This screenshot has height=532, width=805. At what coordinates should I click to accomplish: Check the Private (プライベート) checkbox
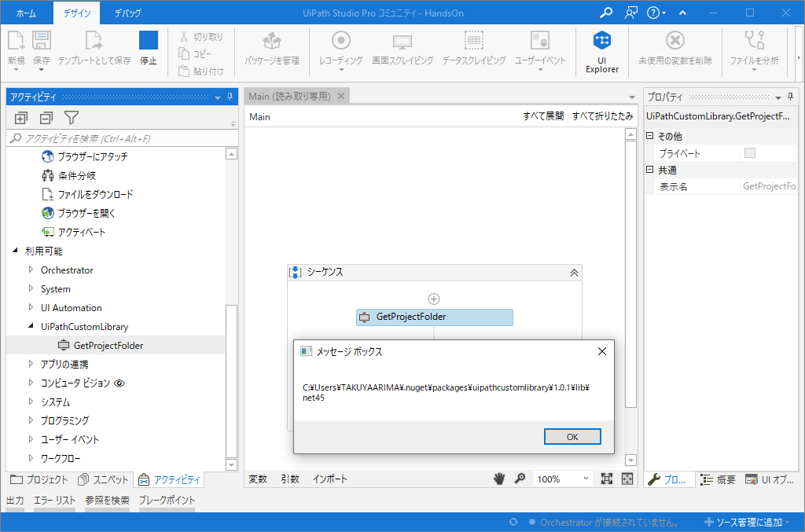click(x=749, y=153)
